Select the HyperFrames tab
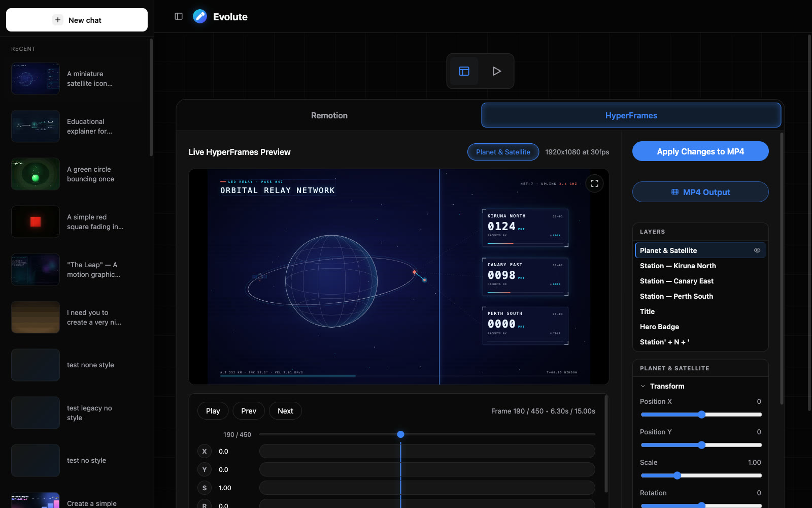Viewport: 812px width, 508px height. click(631, 115)
